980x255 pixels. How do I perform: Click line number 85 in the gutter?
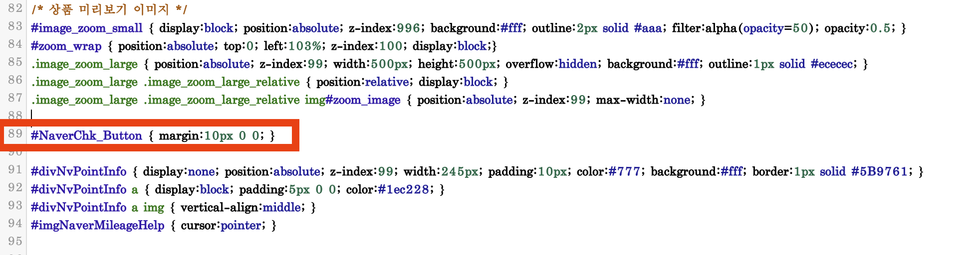[x=15, y=62]
